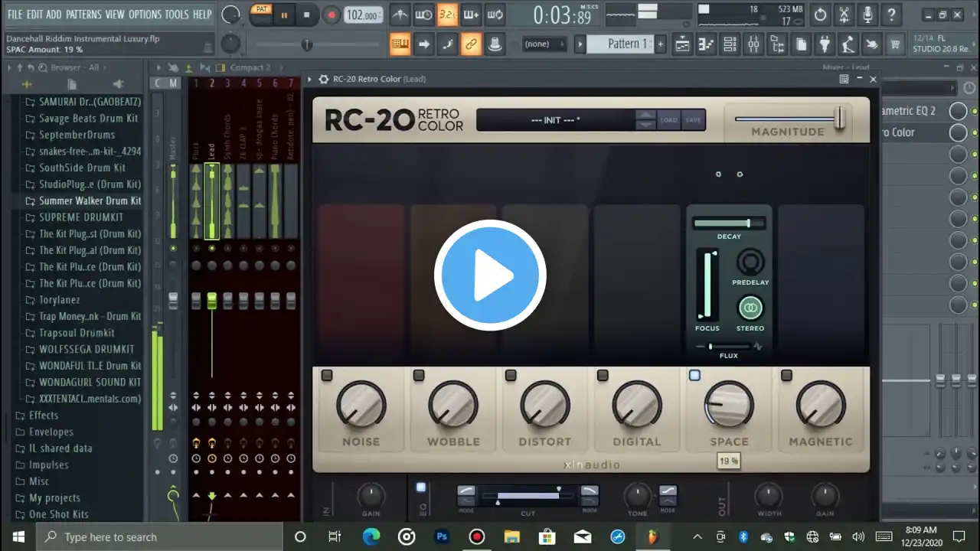Click the Stereo button in Space module
The width and height of the screenshot is (980, 551).
point(750,308)
